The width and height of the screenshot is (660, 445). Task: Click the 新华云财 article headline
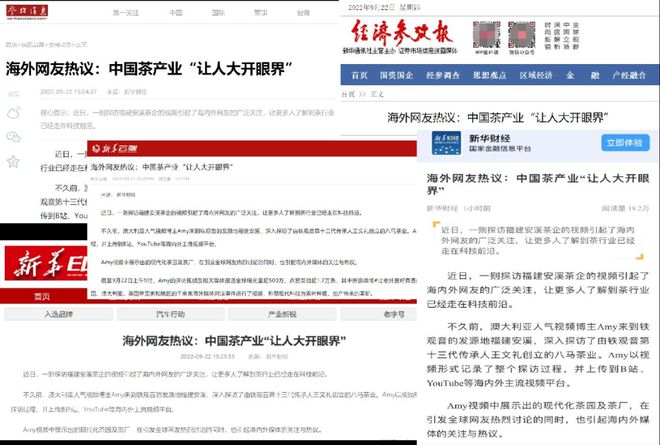[162, 167]
